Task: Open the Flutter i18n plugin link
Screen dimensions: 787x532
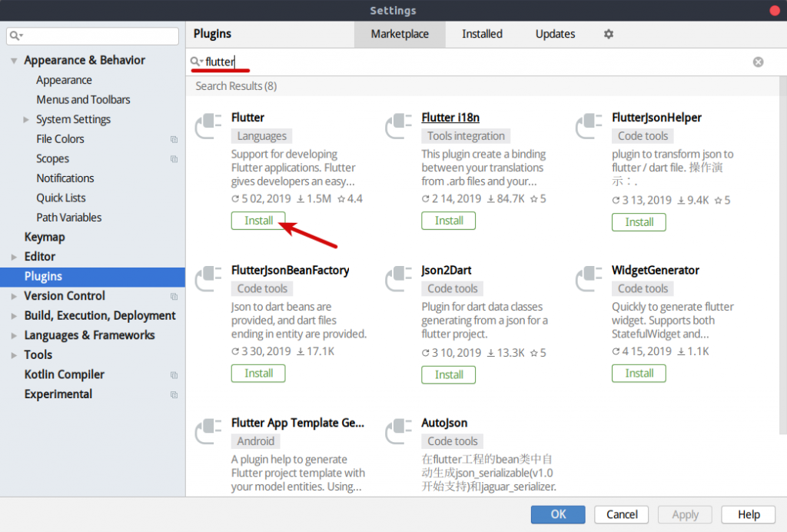Action: [450, 117]
